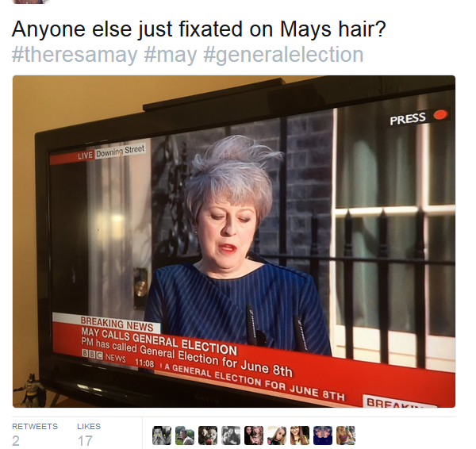
Task: Open fifth liker's avatar in the row
Action: pyautogui.click(x=254, y=436)
